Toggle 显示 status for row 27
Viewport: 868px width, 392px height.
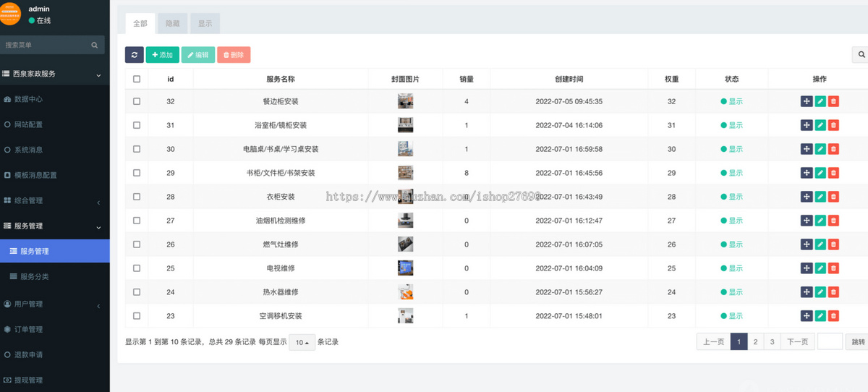(732, 221)
